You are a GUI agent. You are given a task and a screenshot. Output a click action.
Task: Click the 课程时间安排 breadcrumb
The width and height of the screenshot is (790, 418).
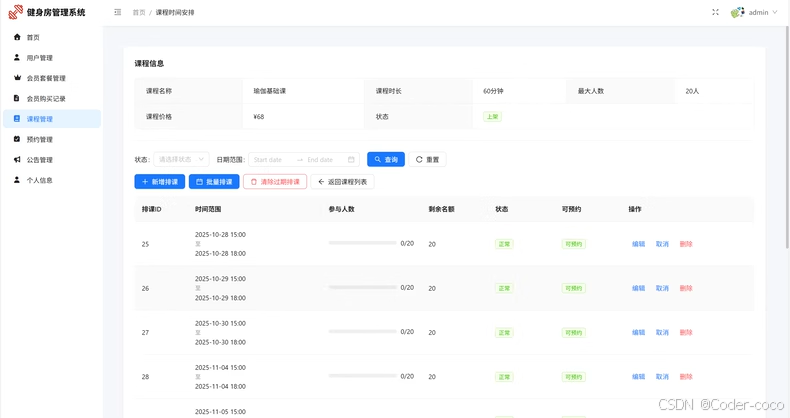point(175,12)
